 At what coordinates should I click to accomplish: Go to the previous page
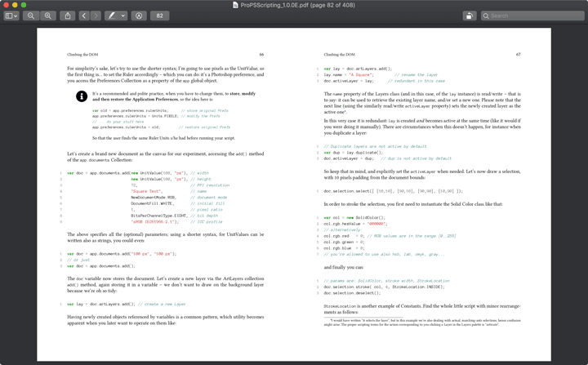click(84, 16)
